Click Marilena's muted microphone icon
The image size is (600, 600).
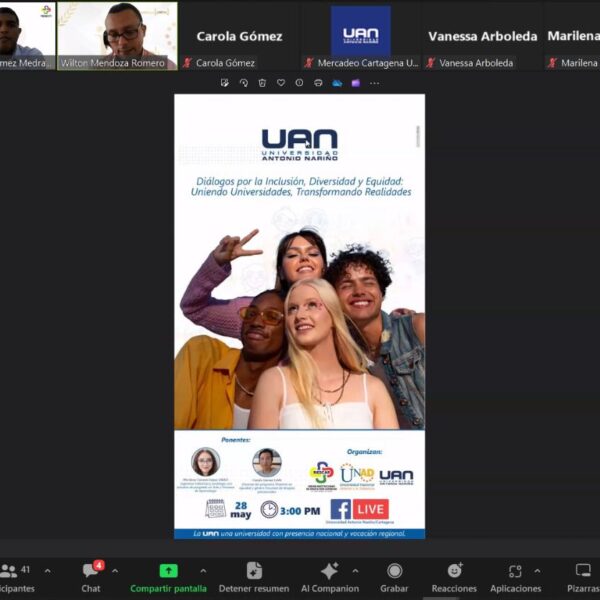pos(552,63)
